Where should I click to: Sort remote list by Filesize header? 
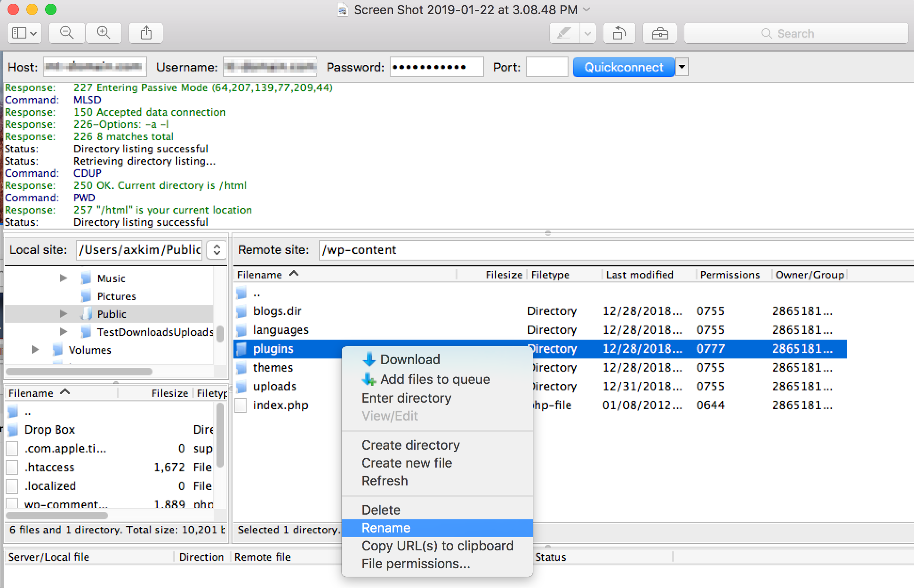492,275
